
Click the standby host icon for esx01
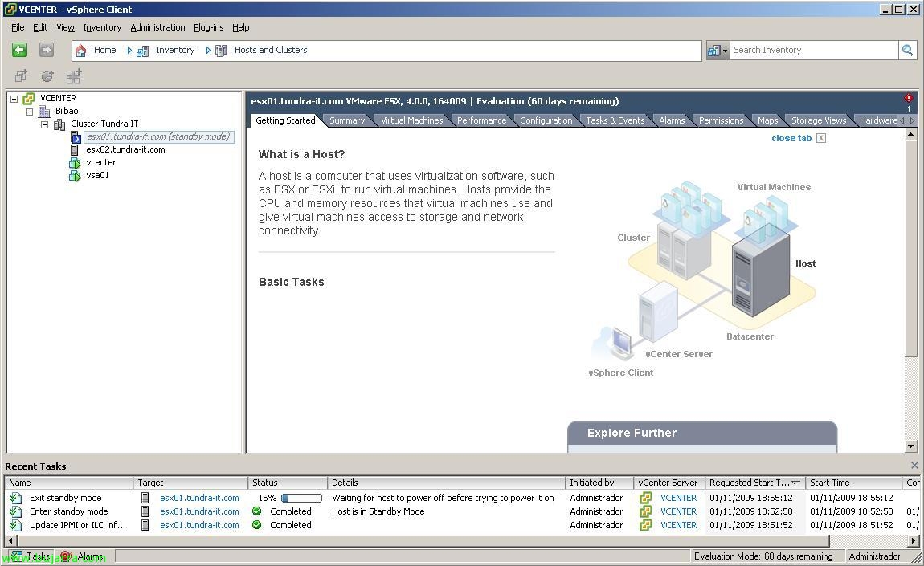click(76, 137)
